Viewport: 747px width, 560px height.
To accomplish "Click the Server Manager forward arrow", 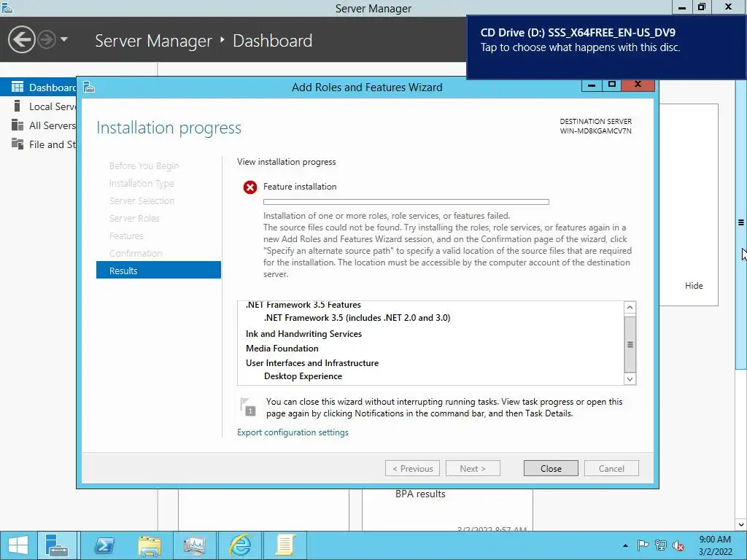I will (47, 39).
